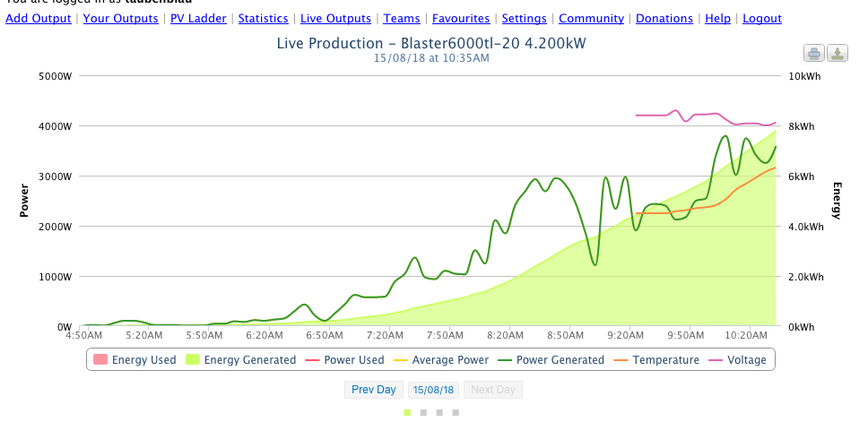Toggle Voltage series in legend

[737, 360]
